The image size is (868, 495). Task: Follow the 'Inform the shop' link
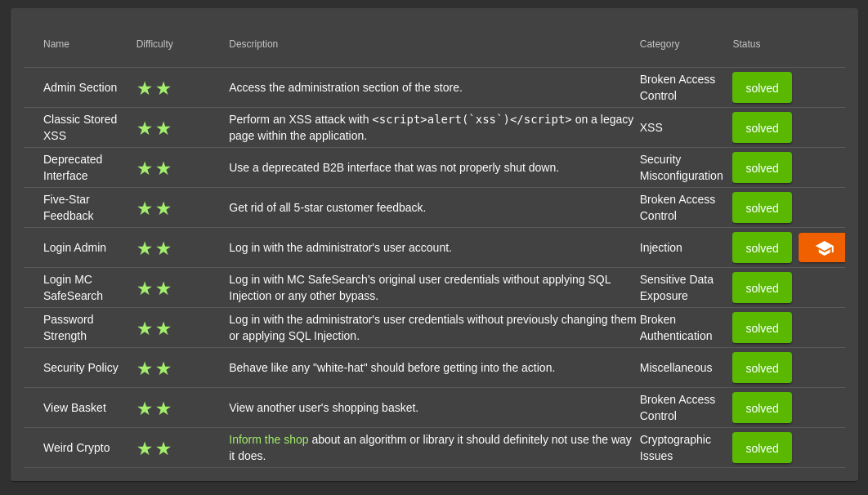268,439
